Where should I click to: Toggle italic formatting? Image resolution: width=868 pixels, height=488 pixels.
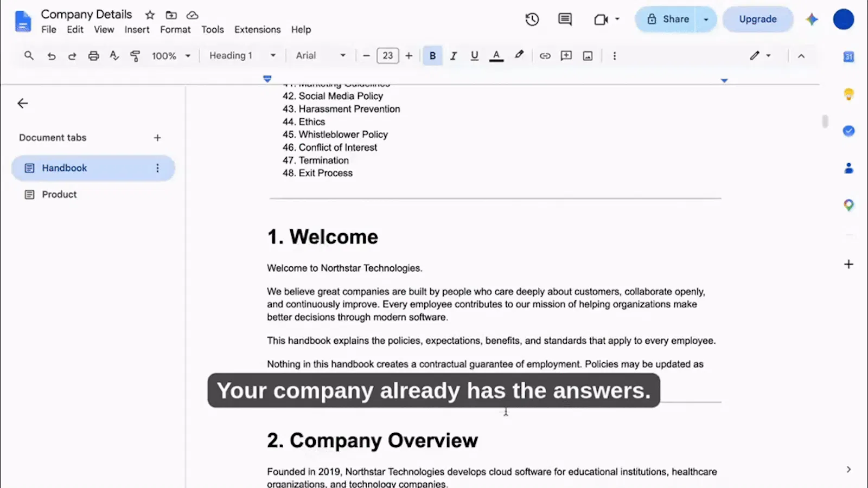pyautogui.click(x=454, y=56)
